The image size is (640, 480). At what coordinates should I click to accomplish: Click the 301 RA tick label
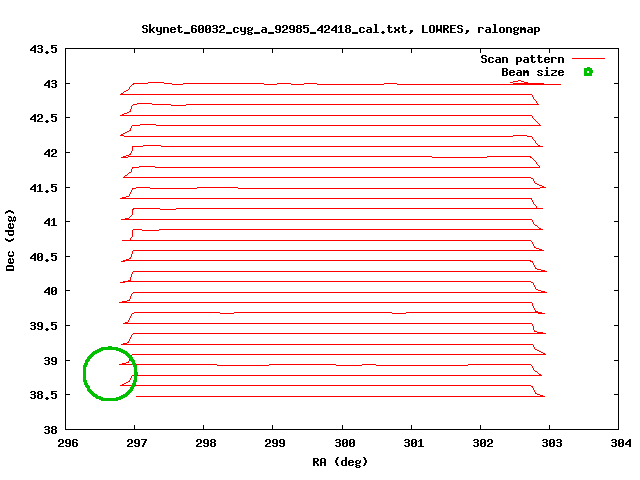click(x=414, y=443)
